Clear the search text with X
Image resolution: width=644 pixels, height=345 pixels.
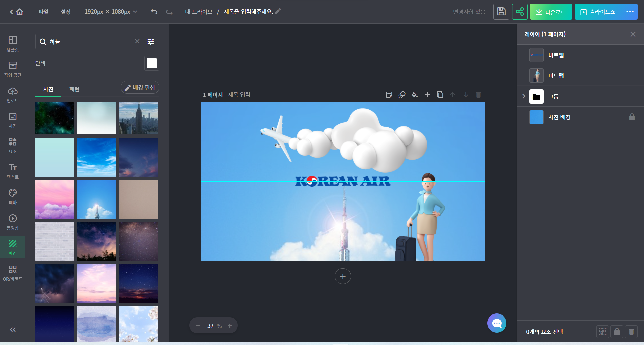[137, 41]
